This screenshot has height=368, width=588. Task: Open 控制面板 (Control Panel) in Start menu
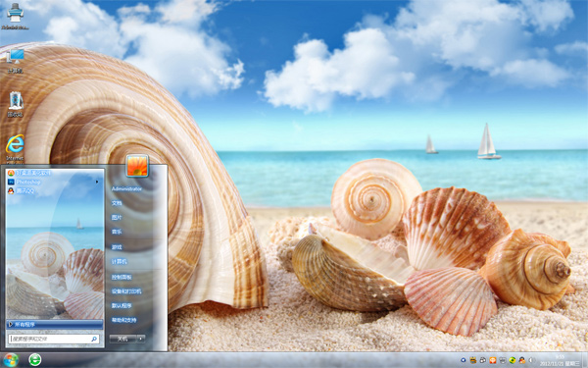coord(122,277)
